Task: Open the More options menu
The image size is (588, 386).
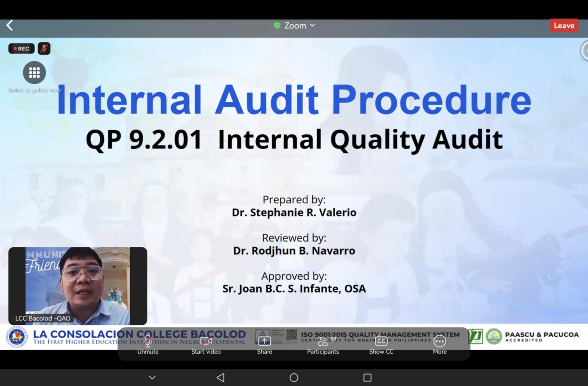Action: pos(440,344)
